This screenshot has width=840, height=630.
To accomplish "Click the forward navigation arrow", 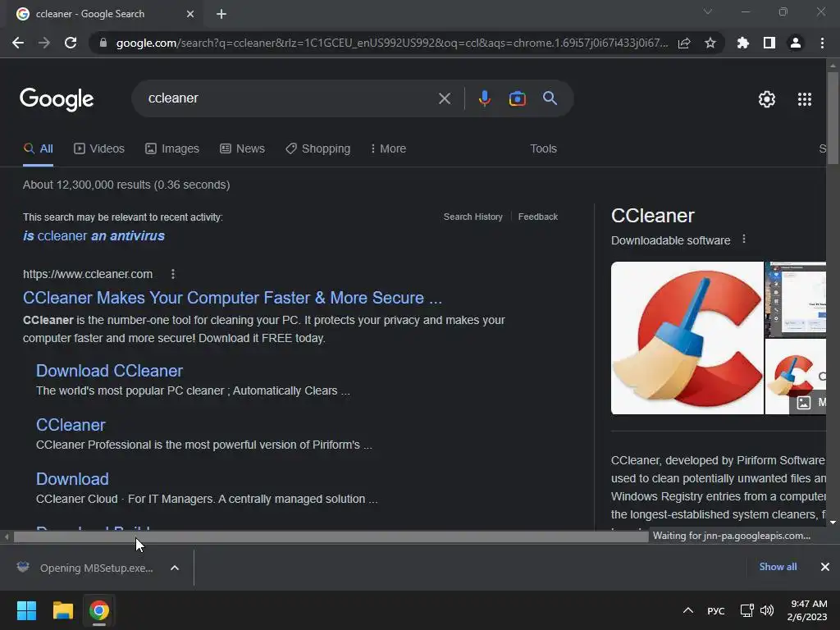I will (x=44, y=43).
